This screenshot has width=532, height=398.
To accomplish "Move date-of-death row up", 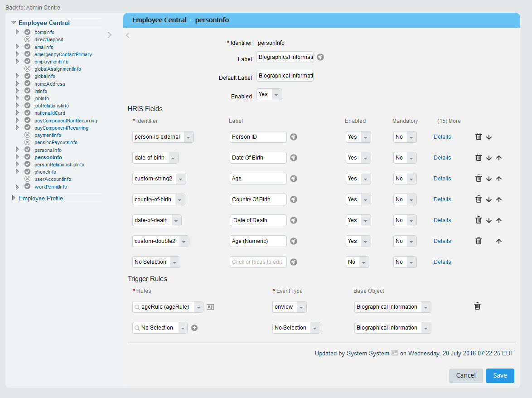I will click(499, 221).
